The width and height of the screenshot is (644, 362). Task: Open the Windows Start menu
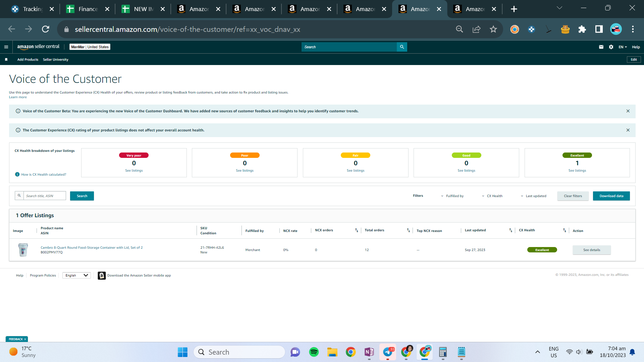pos(182,352)
